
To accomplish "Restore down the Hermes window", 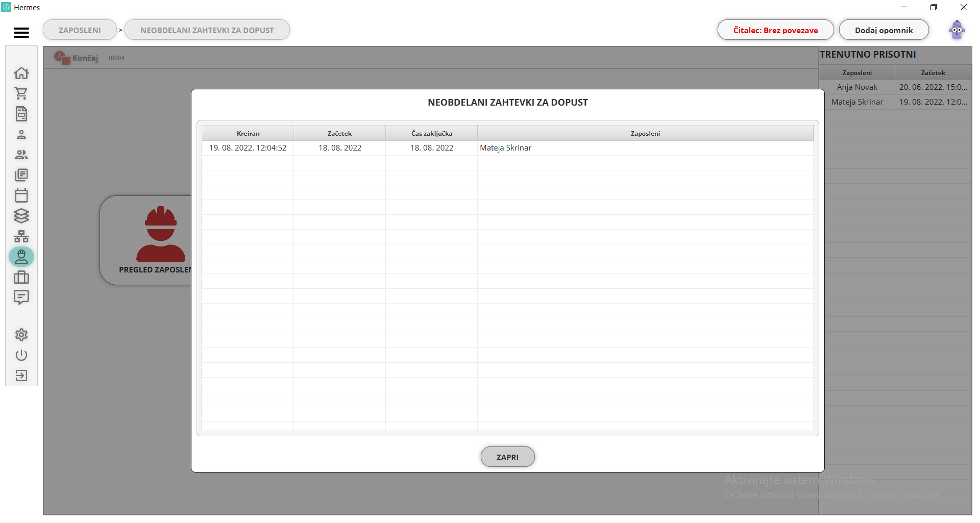I will (934, 7).
